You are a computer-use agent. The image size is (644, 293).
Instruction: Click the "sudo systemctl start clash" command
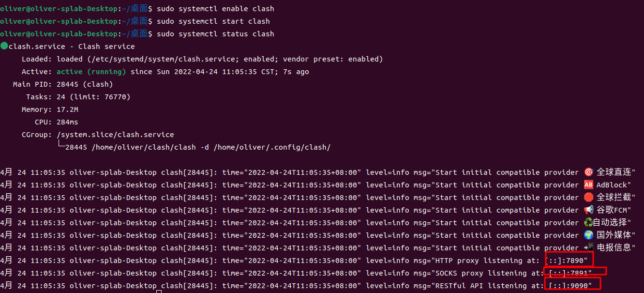pyautogui.click(x=213, y=21)
